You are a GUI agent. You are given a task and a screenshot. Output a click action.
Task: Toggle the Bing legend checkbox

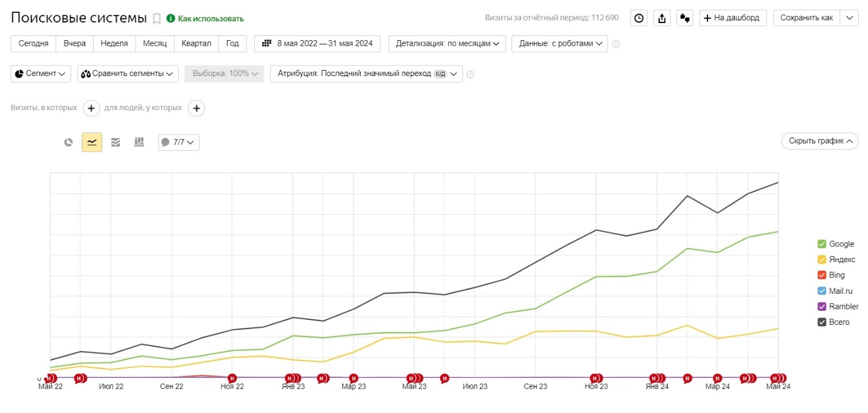[822, 275]
